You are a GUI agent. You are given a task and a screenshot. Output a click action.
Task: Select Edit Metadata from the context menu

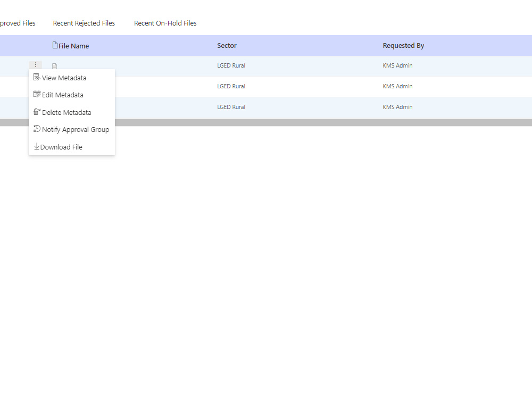(62, 95)
